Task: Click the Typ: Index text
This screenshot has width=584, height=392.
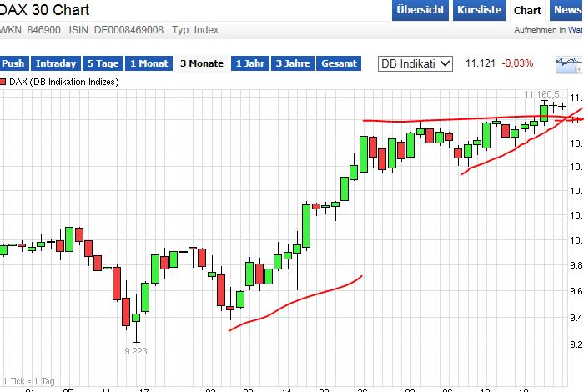Action: [195, 30]
